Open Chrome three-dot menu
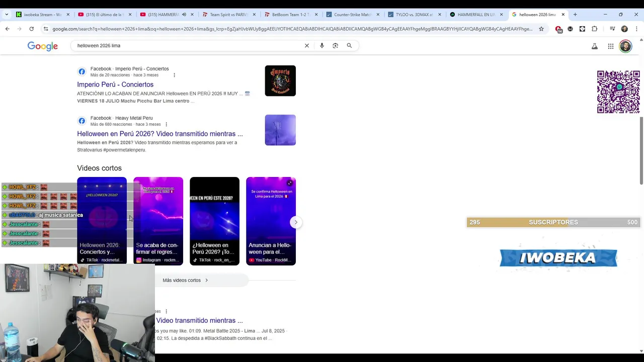 (636, 29)
